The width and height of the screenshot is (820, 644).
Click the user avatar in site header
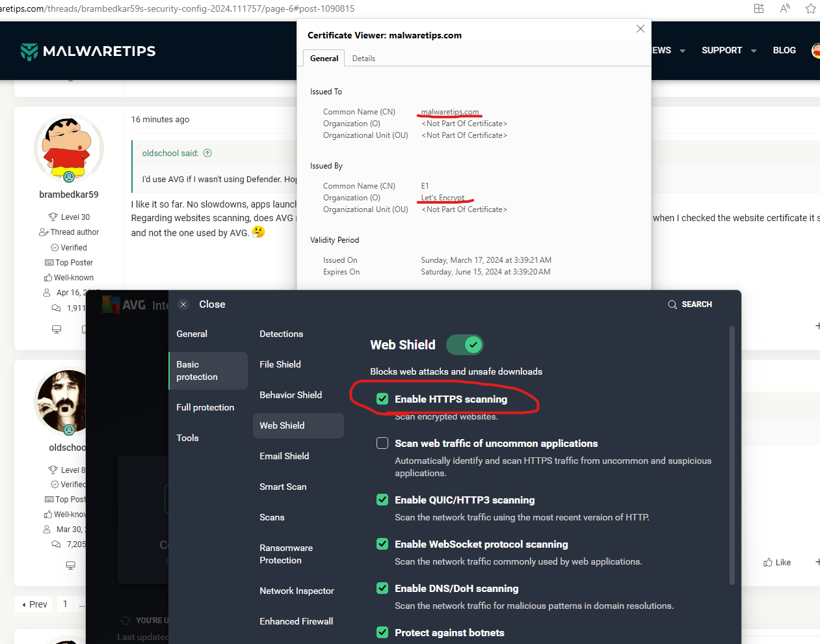point(815,50)
